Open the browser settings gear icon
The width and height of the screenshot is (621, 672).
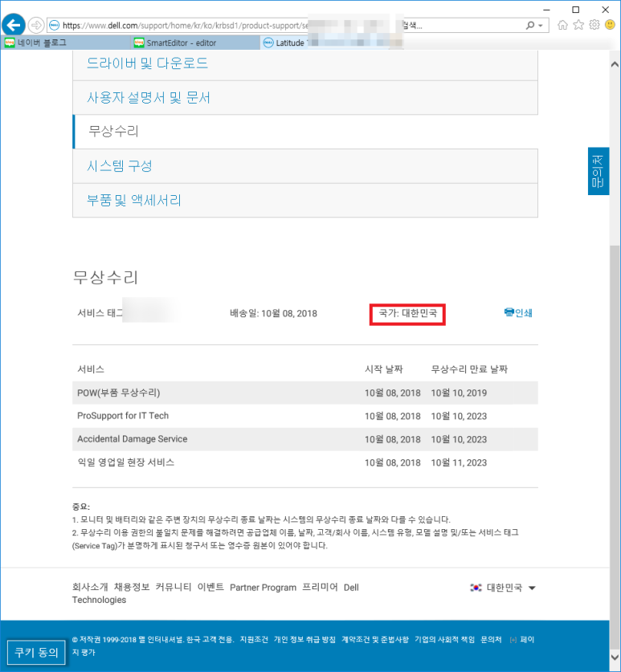tap(594, 25)
